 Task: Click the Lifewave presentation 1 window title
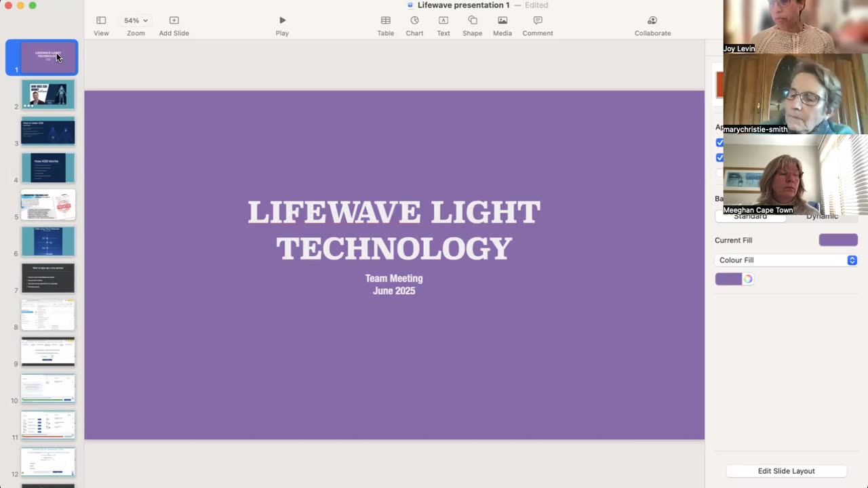tap(463, 5)
